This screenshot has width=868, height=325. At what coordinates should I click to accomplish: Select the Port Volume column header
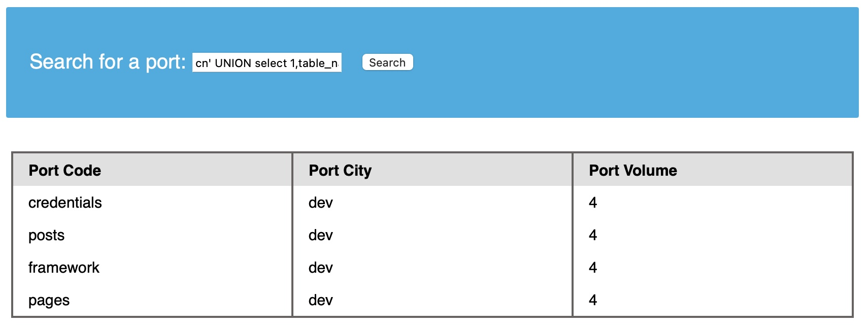click(x=632, y=171)
